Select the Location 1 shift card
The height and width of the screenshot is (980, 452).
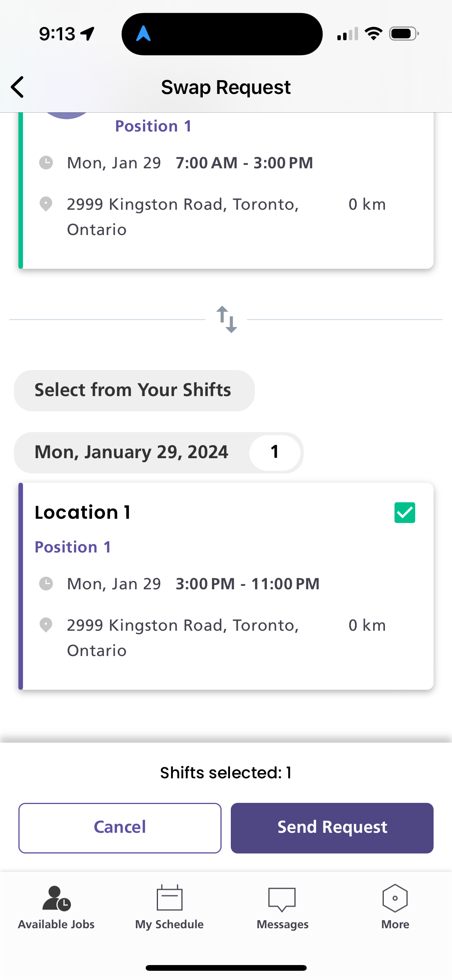coord(226,586)
